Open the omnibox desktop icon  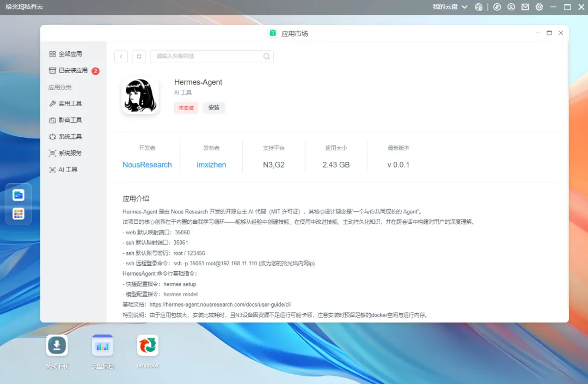(x=148, y=345)
